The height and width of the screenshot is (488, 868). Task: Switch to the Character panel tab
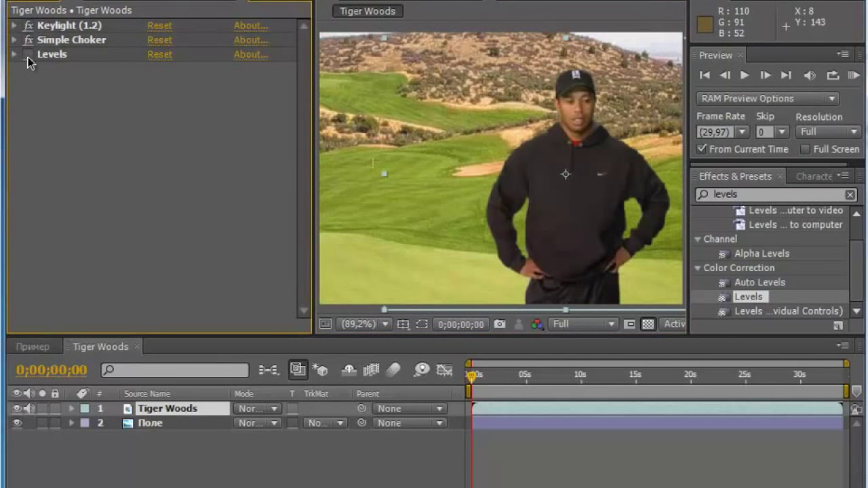point(814,176)
